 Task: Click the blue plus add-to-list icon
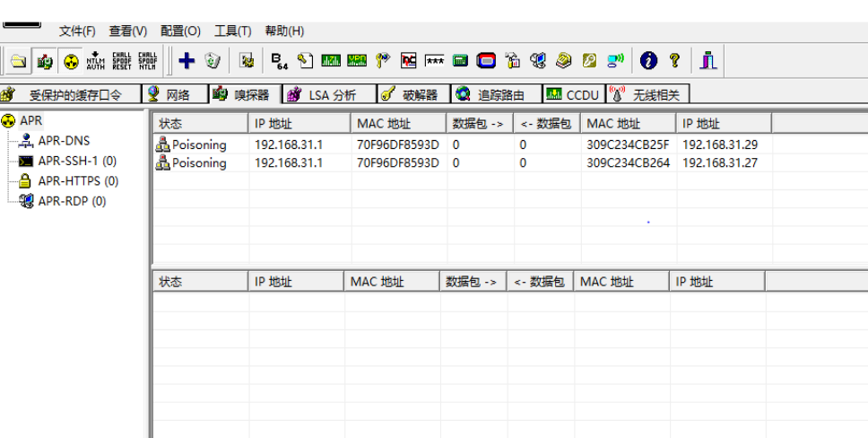pyautogui.click(x=187, y=60)
